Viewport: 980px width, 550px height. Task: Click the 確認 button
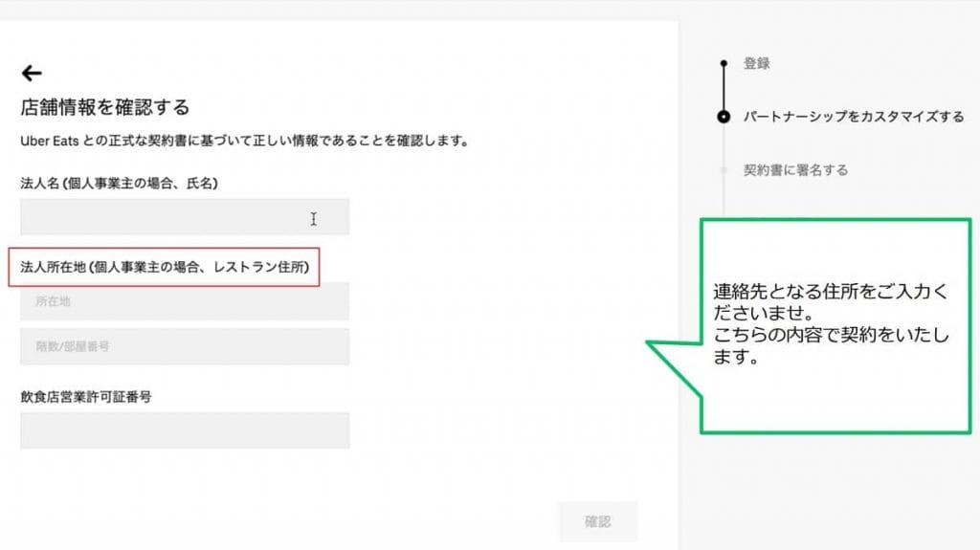597,521
